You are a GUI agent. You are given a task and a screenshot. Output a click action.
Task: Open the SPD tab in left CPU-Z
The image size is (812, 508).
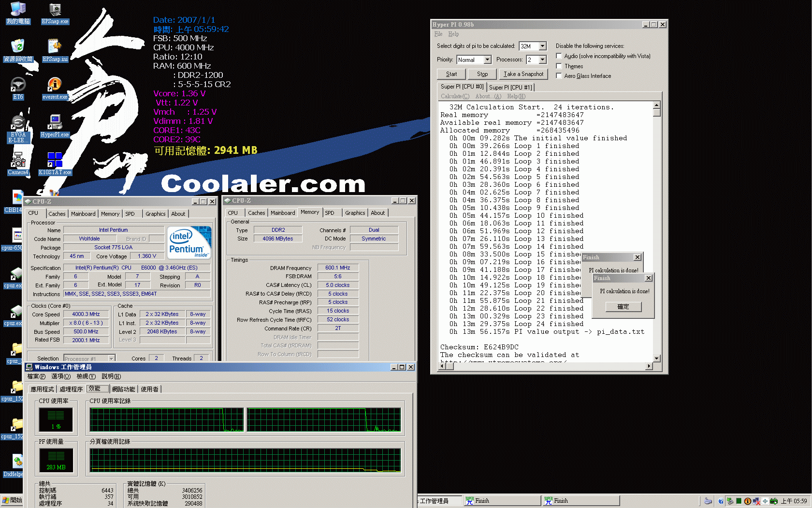[130, 214]
